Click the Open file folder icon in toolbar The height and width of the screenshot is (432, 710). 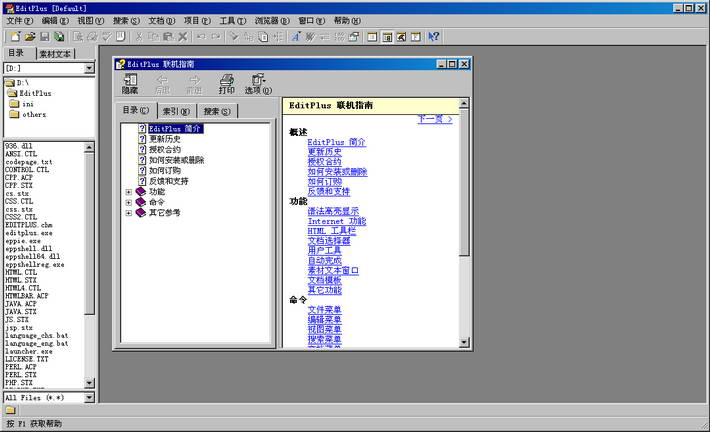(x=30, y=37)
